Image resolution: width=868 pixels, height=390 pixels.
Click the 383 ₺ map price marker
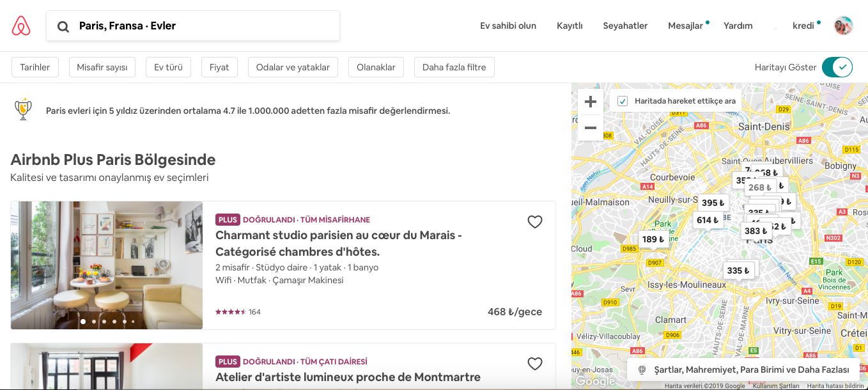pyautogui.click(x=756, y=231)
